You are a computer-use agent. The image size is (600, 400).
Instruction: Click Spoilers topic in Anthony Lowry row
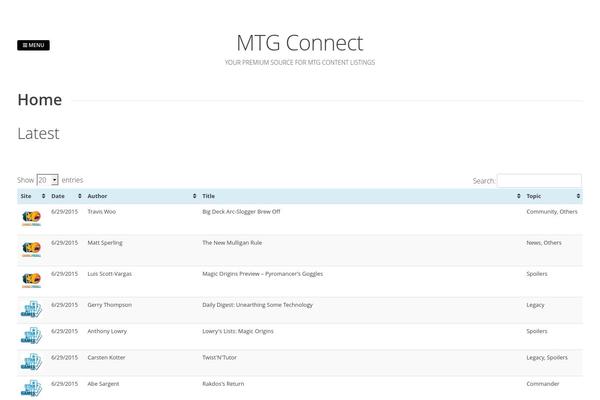pyautogui.click(x=537, y=331)
